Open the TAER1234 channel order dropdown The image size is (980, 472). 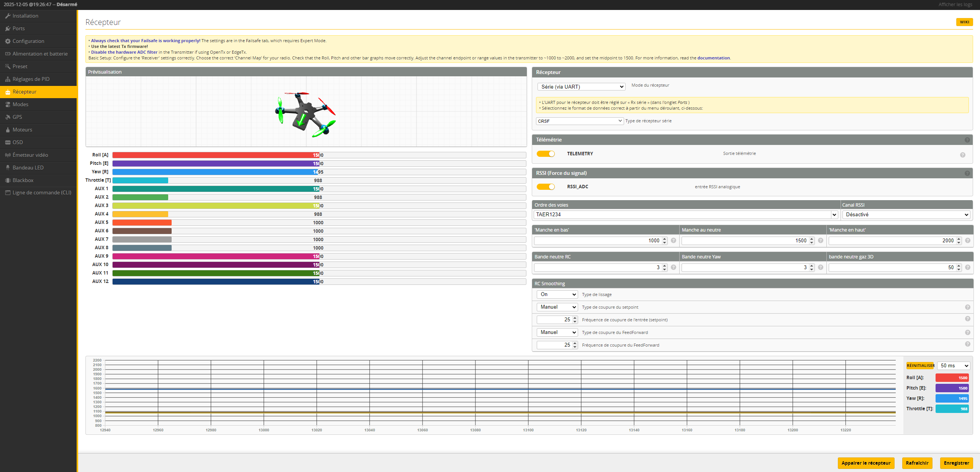pyautogui.click(x=685, y=214)
